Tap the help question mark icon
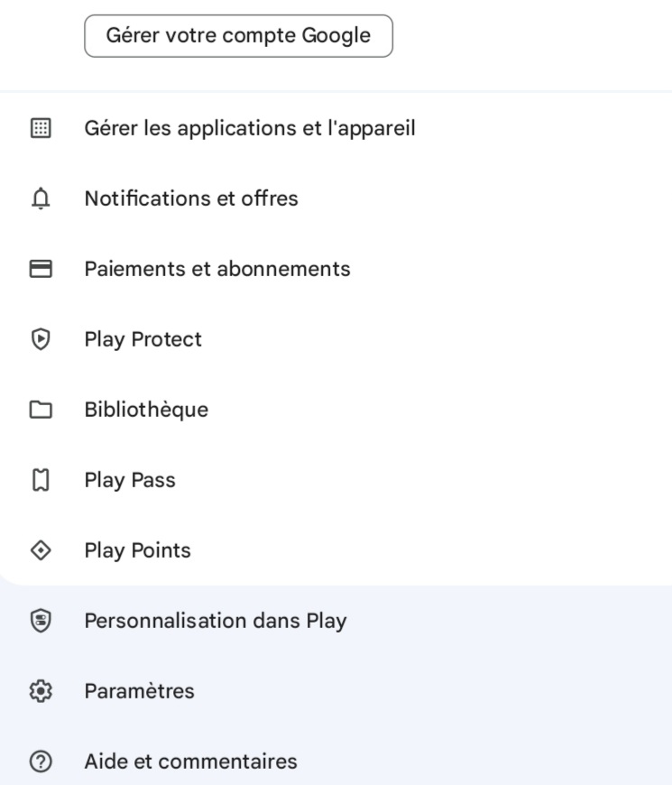 pos(41,762)
